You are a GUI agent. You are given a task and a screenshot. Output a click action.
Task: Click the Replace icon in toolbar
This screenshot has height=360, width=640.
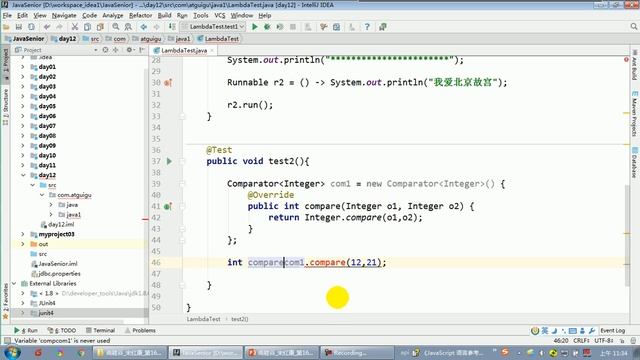point(128,27)
